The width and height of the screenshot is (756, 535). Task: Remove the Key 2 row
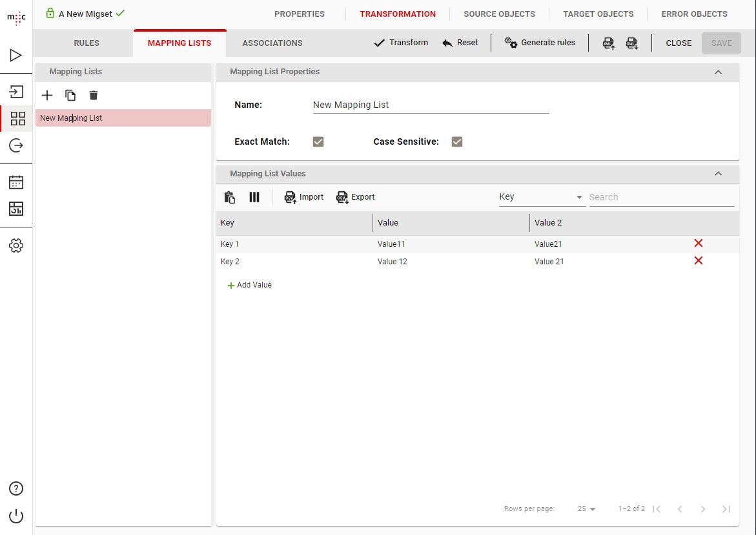coord(698,261)
